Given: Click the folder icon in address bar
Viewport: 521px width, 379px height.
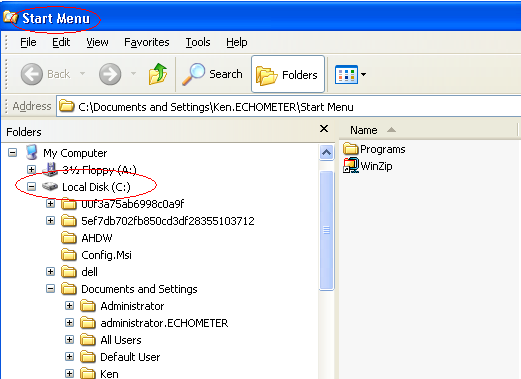Looking at the screenshot, I should point(66,106).
